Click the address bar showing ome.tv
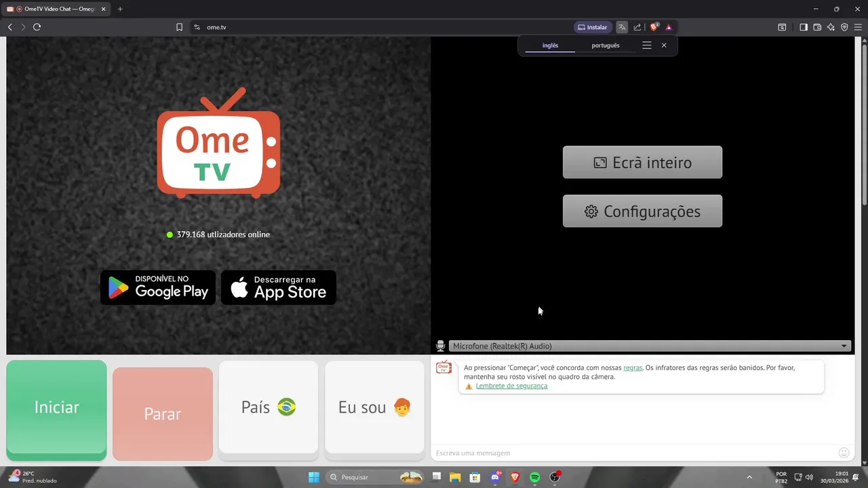 380,27
